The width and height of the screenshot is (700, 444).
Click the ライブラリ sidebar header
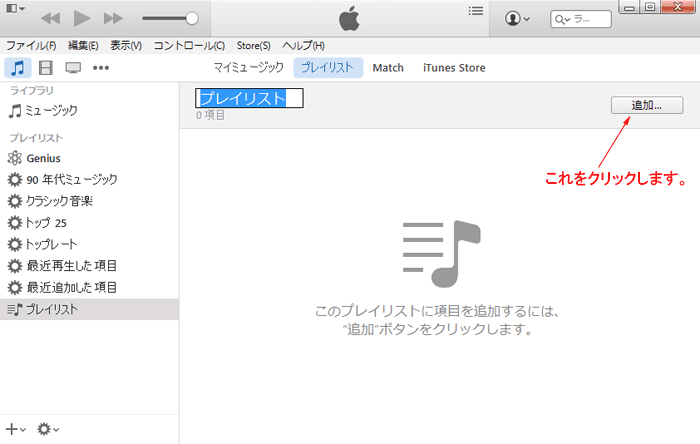tap(32, 91)
